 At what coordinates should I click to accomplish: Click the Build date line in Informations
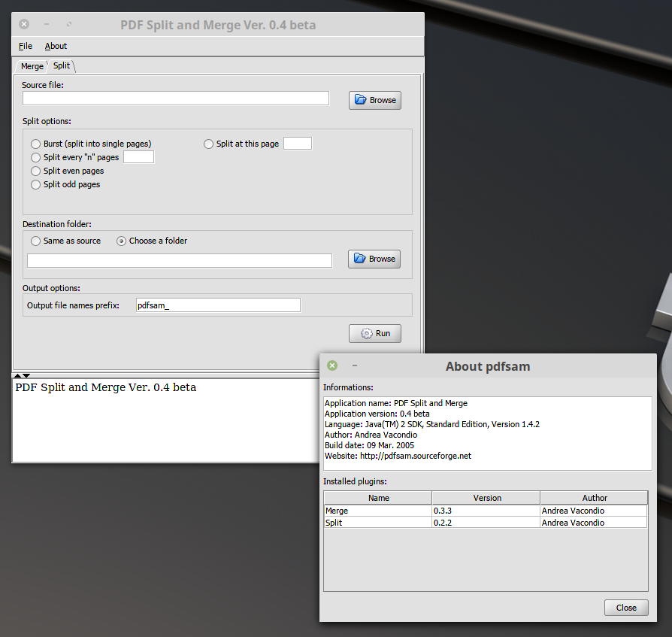click(x=369, y=445)
